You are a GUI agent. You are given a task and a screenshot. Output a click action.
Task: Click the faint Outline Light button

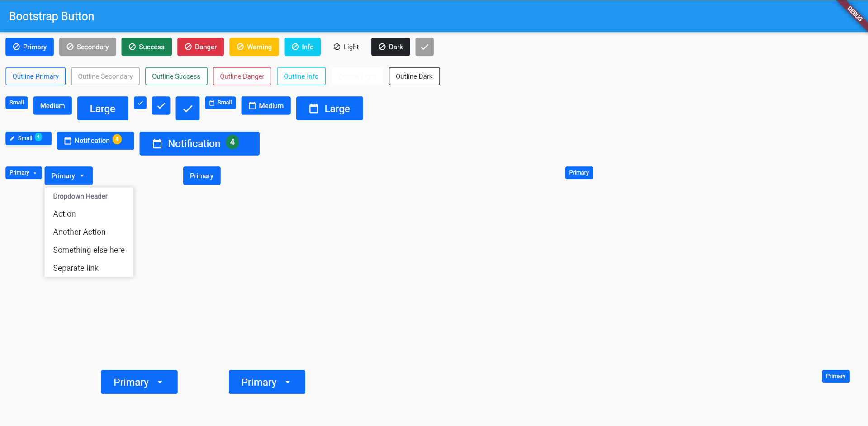click(x=357, y=76)
